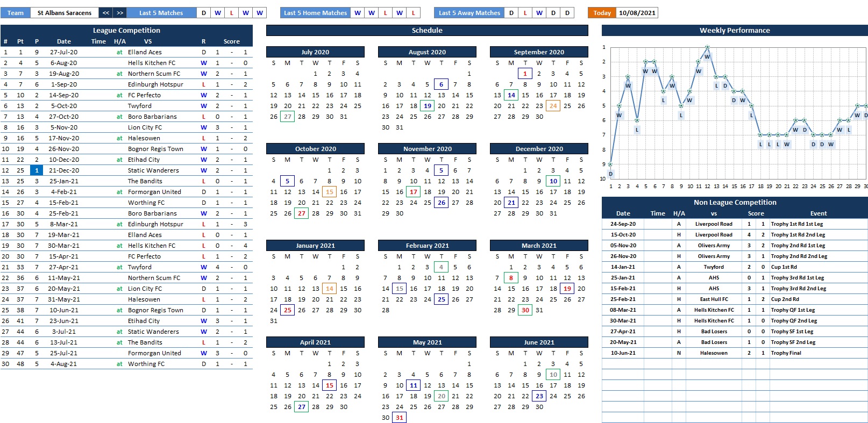868x423 pixels.
Task: Click the << previous team arrow button
Action: 106,13
